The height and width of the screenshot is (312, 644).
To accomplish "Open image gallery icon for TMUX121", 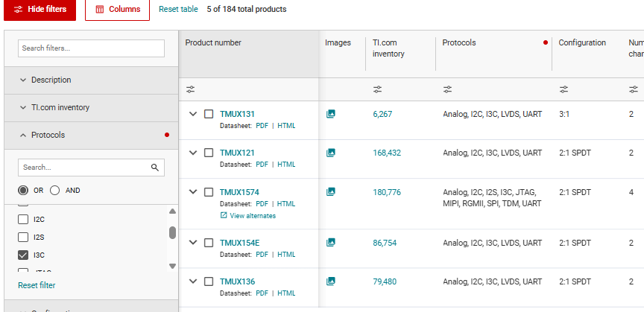I will point(331,153).
